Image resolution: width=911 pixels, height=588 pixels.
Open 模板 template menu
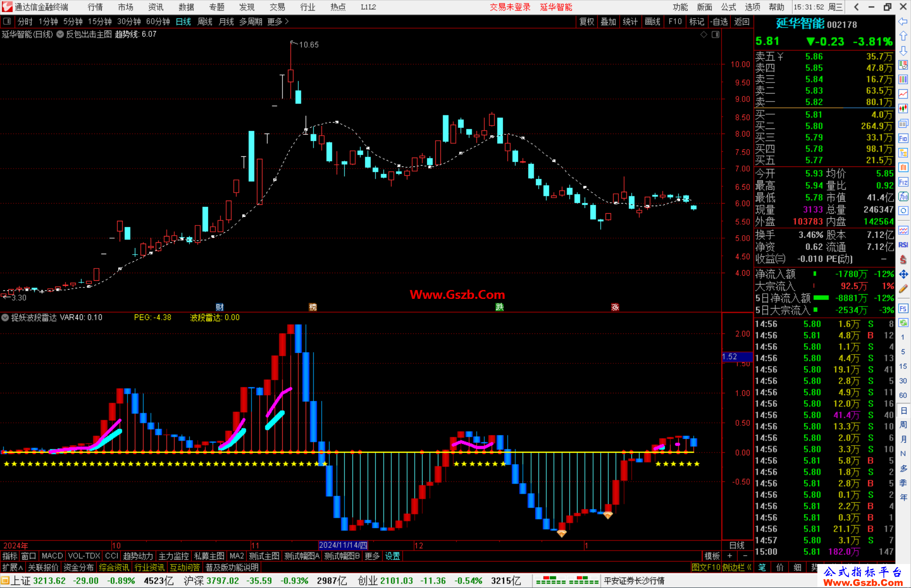(712, 556)
